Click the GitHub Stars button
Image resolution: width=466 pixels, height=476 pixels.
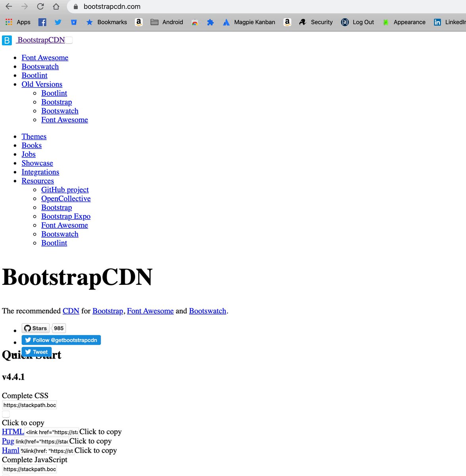point(36,328)
